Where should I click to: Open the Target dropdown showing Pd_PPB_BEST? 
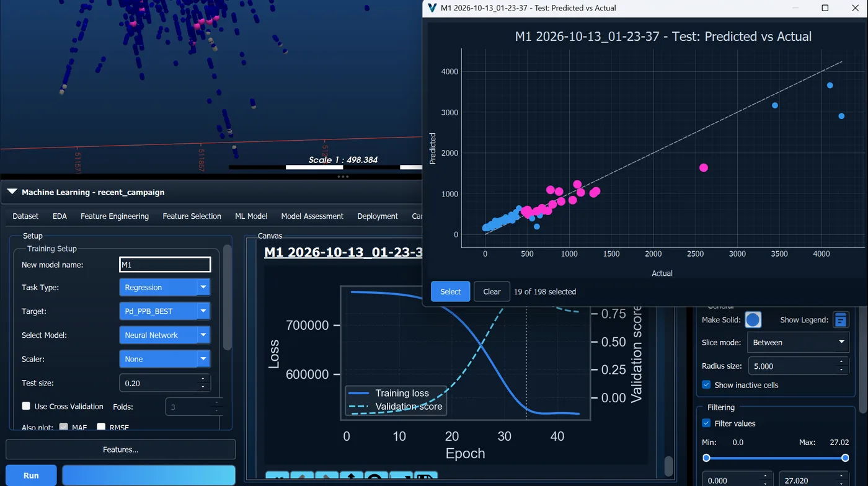165,311
